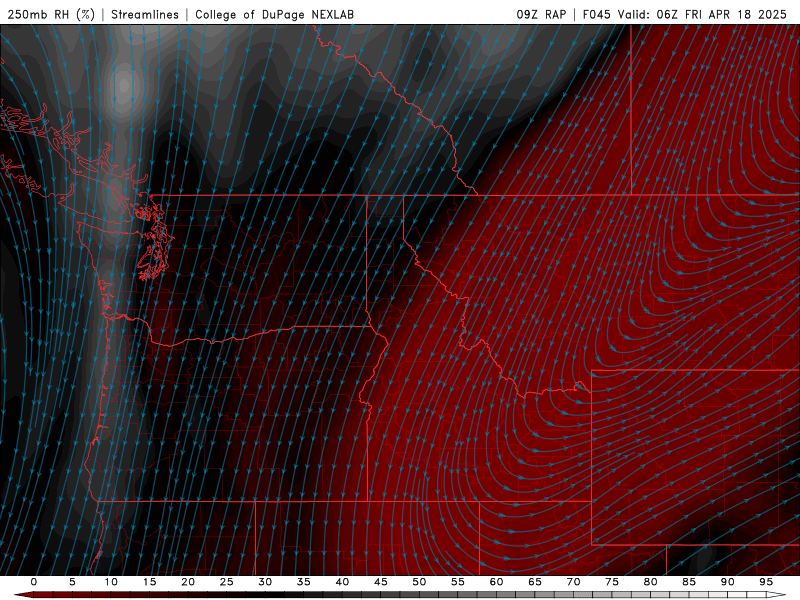This screenshot has width=800, height=600.
Task: Click the "09Z RAP" model run label
Action: pyautogui.click(x=541, y=14)
